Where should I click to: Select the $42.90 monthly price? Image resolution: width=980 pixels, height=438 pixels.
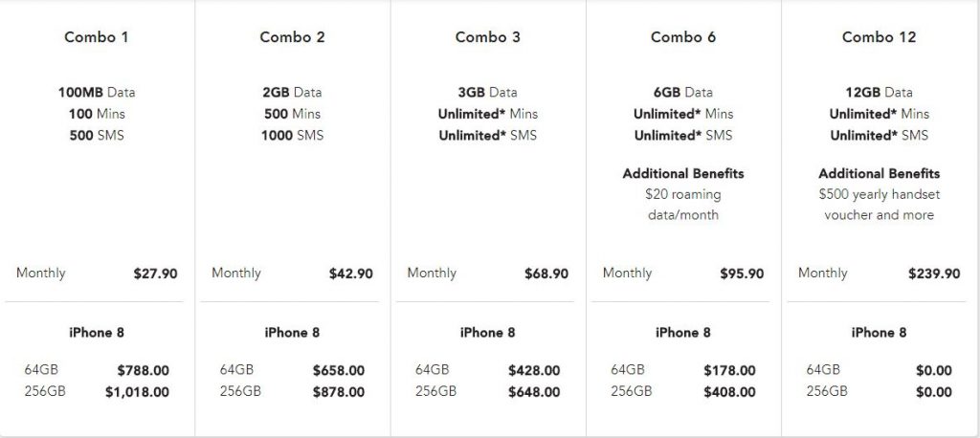pos(350,274)
